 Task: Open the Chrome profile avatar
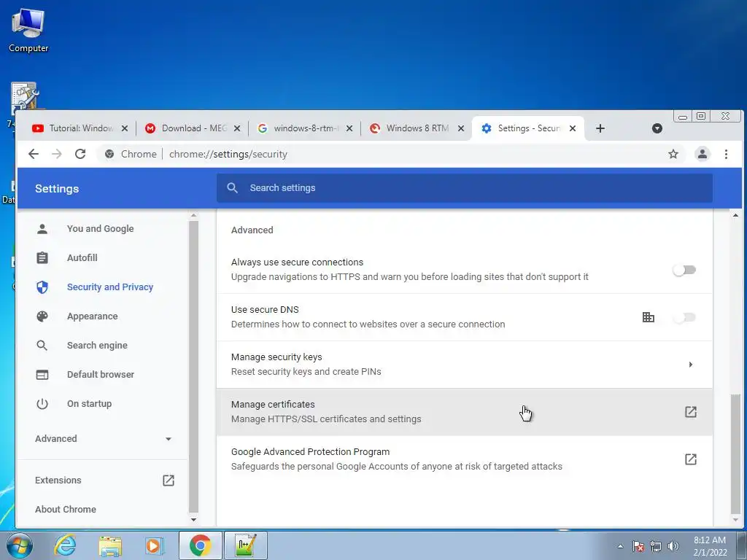pyautogui.click(x=703, y=154)
